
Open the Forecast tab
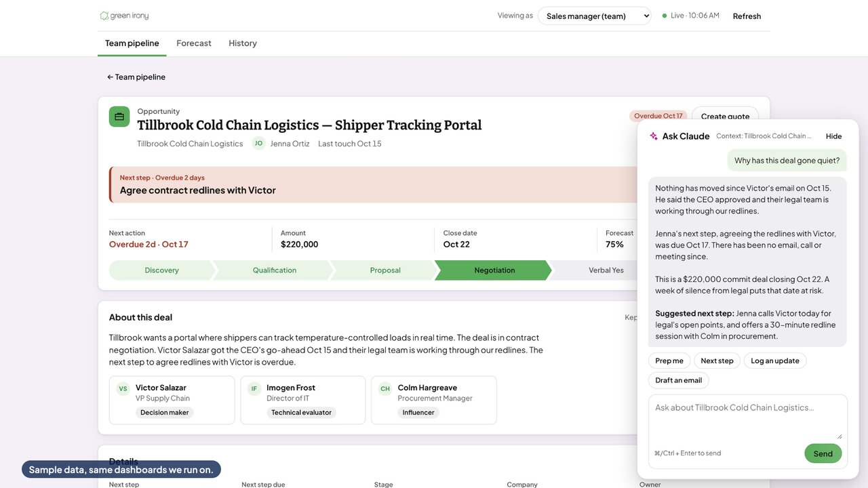[x=194, y=43]
